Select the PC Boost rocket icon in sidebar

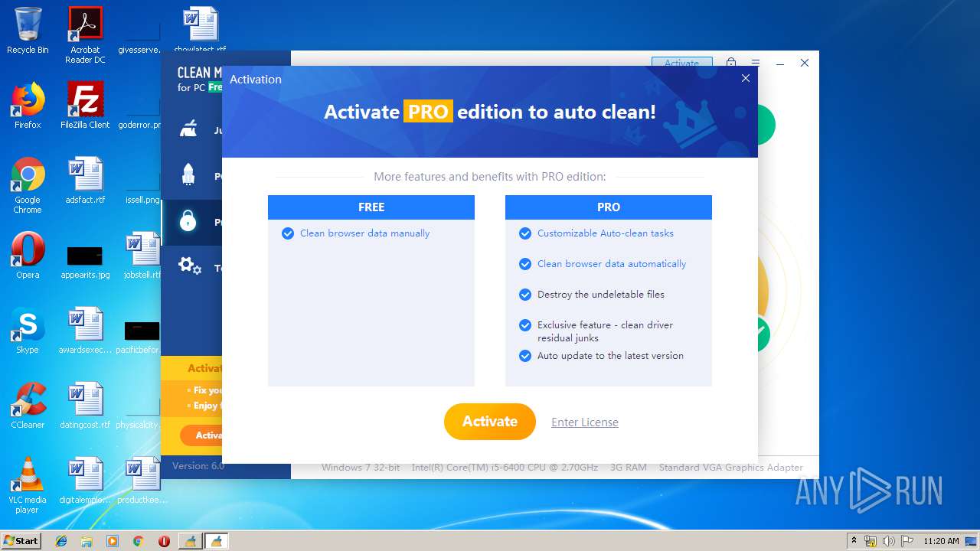click(188, 174)
